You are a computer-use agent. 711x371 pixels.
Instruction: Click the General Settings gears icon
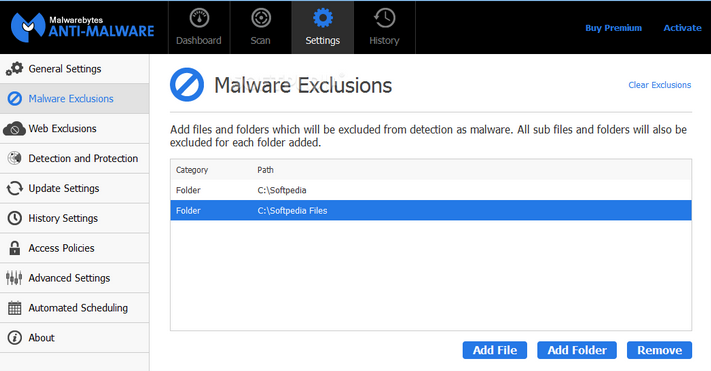click(15, 68)
